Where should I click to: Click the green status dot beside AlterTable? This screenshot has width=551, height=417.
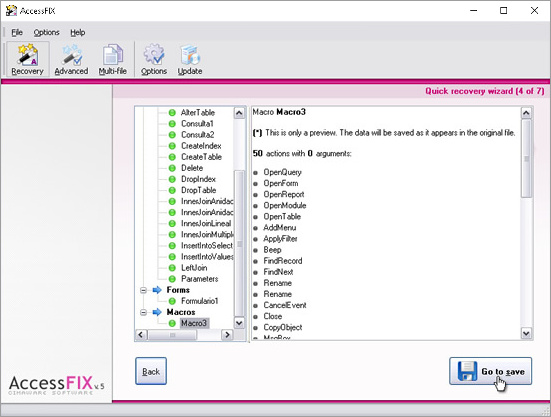(x=172, y=113)
